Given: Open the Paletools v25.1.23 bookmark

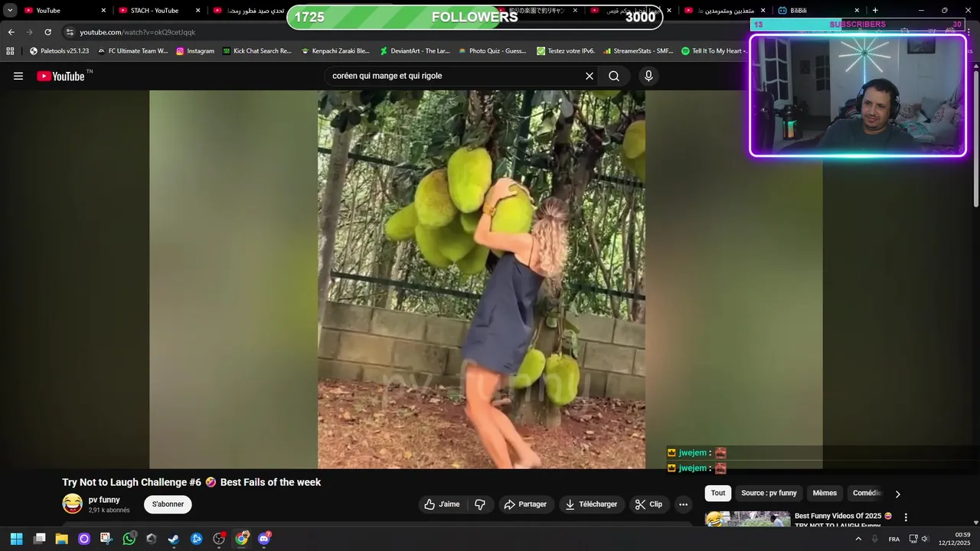Looking at the screenshot, I should click(59, 51).
